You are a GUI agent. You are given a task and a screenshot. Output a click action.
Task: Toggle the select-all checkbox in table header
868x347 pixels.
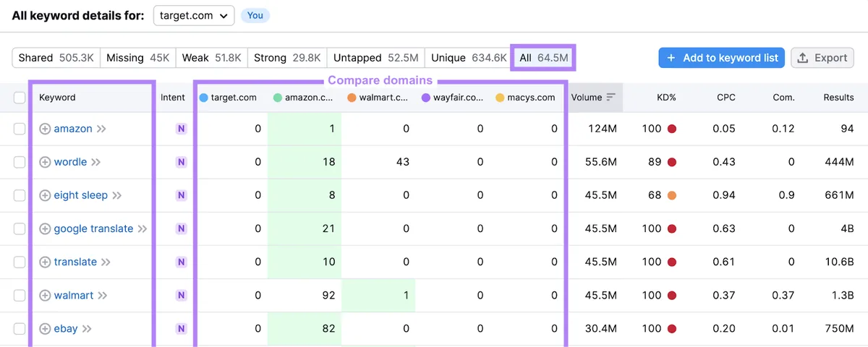pyautogui.click(x=20, y=97)
